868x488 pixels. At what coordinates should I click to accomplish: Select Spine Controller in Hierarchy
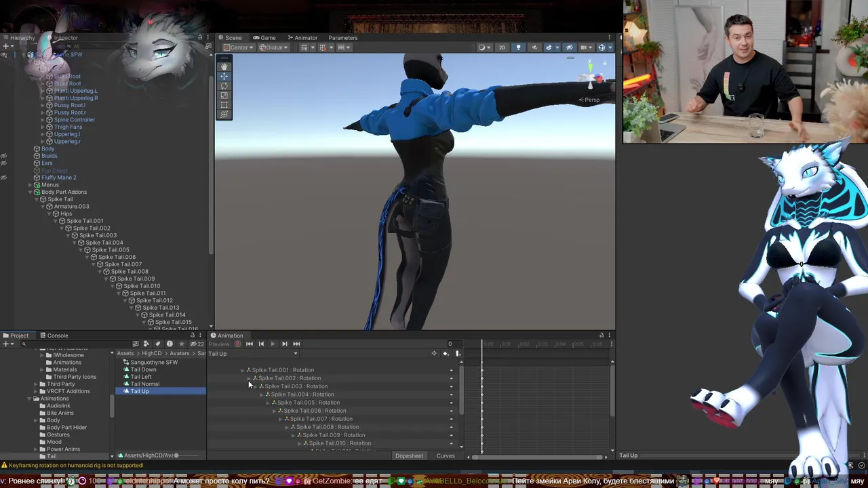74,120
